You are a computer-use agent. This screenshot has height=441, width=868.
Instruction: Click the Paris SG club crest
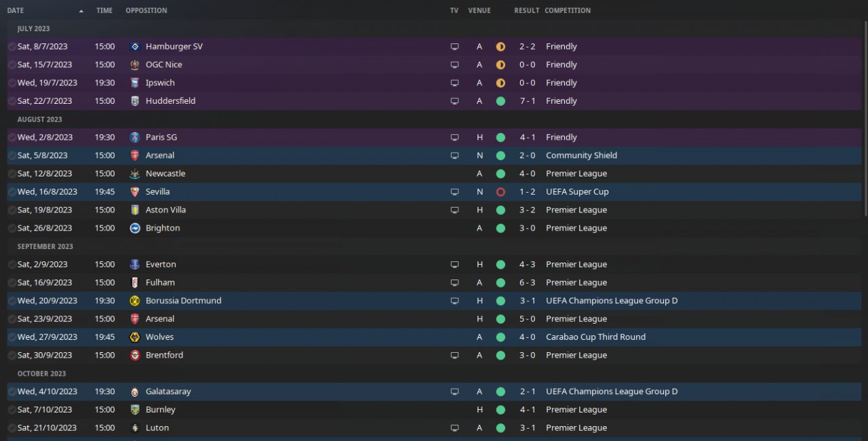pos(135,137)
